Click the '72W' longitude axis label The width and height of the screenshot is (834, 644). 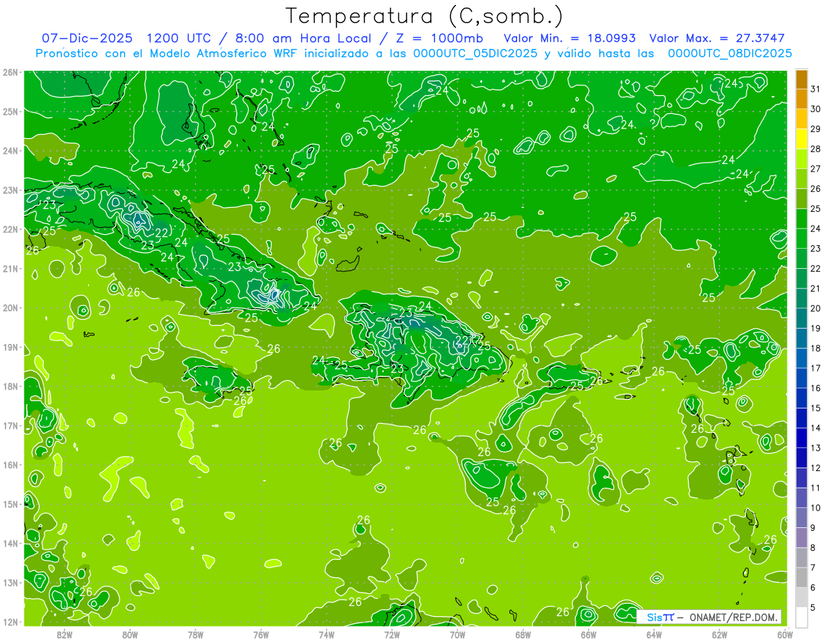coord(392,634)
